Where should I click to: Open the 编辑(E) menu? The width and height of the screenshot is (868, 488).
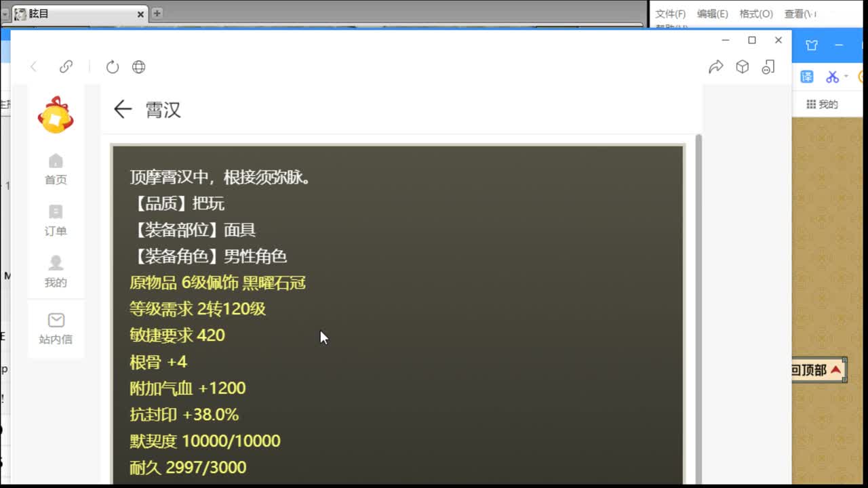[x=713, y=14]
